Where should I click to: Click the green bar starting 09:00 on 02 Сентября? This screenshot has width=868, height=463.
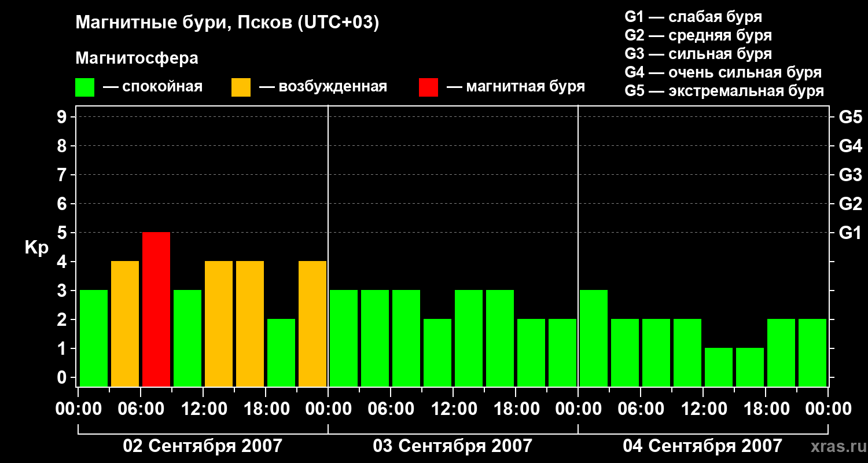(x=187, y=339)
